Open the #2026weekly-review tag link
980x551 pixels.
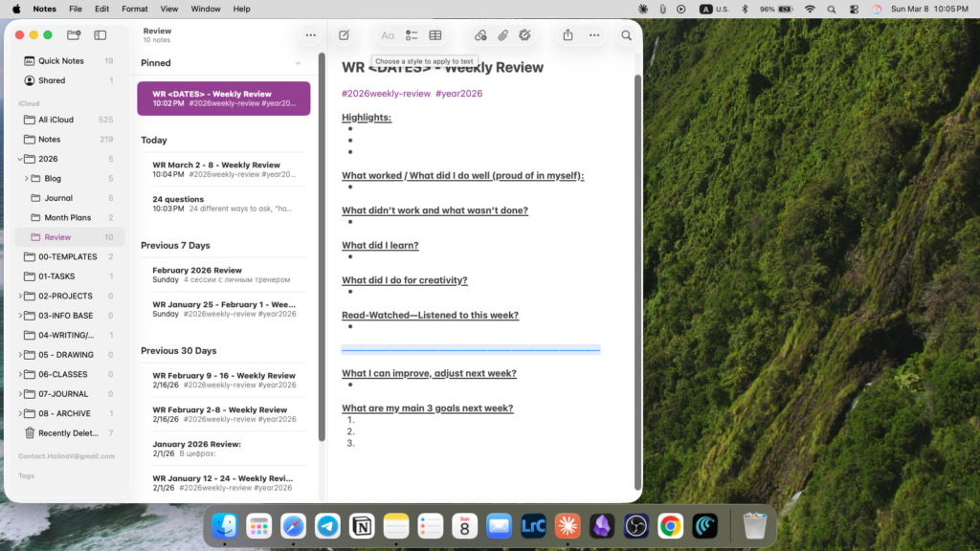[386, 94]
